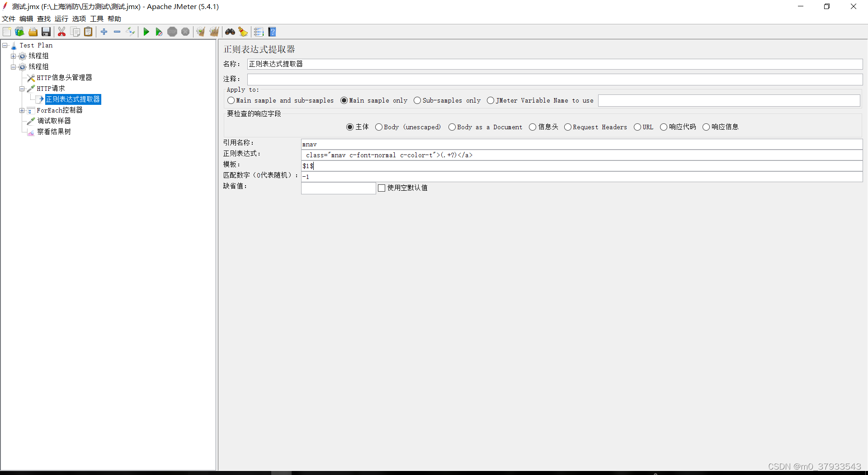Select 察看结果树 listener in tree
The height and width of the screenshot is (475, 868).
tap(54, 132)
